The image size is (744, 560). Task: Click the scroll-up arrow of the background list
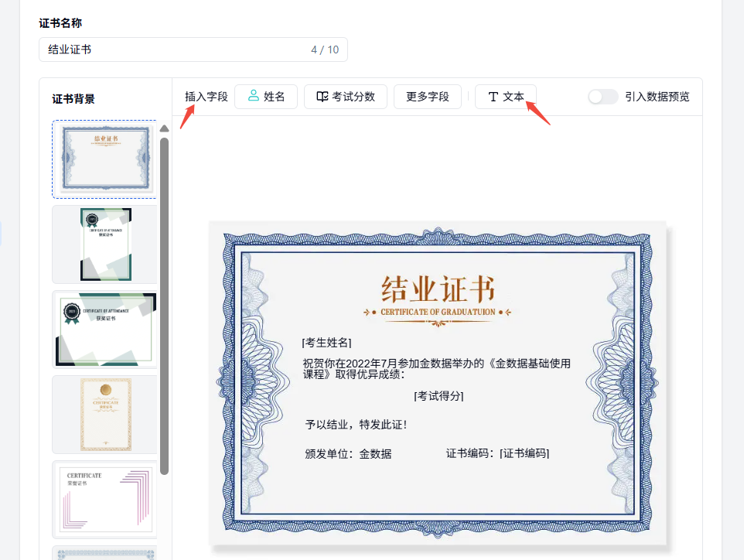pos(164,128)
